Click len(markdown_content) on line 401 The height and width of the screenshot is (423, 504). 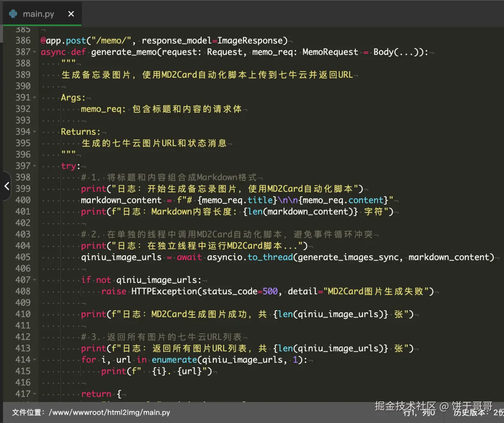(301, 211)
